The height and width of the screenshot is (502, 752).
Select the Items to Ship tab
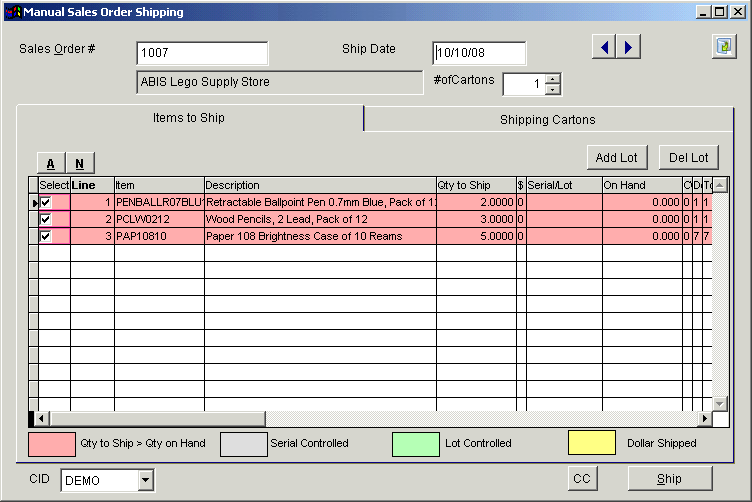point(188,118)
